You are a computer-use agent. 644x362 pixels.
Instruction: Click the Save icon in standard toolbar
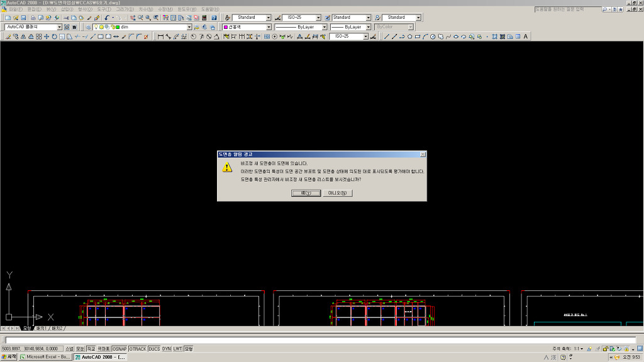coord(23,18)
